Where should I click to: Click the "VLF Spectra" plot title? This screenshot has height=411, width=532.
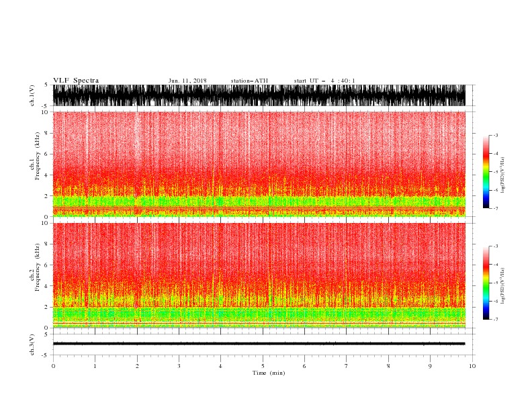coord(76,81)
